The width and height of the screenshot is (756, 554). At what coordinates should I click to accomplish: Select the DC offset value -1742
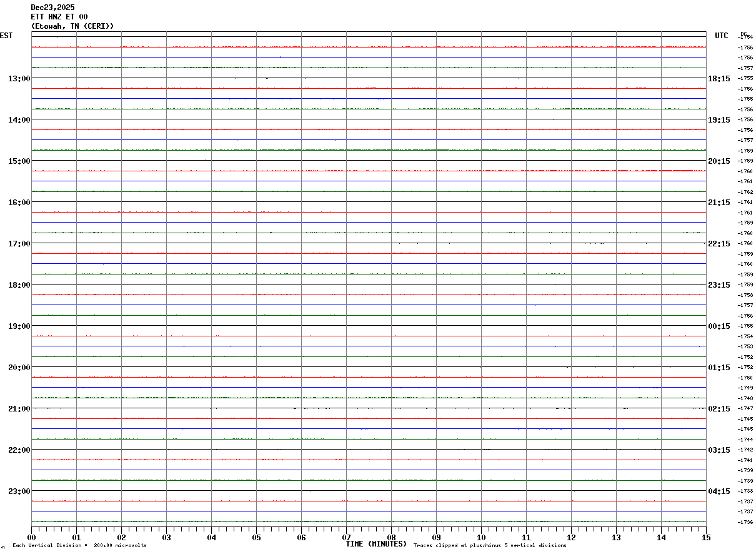[x=745, y=450]
